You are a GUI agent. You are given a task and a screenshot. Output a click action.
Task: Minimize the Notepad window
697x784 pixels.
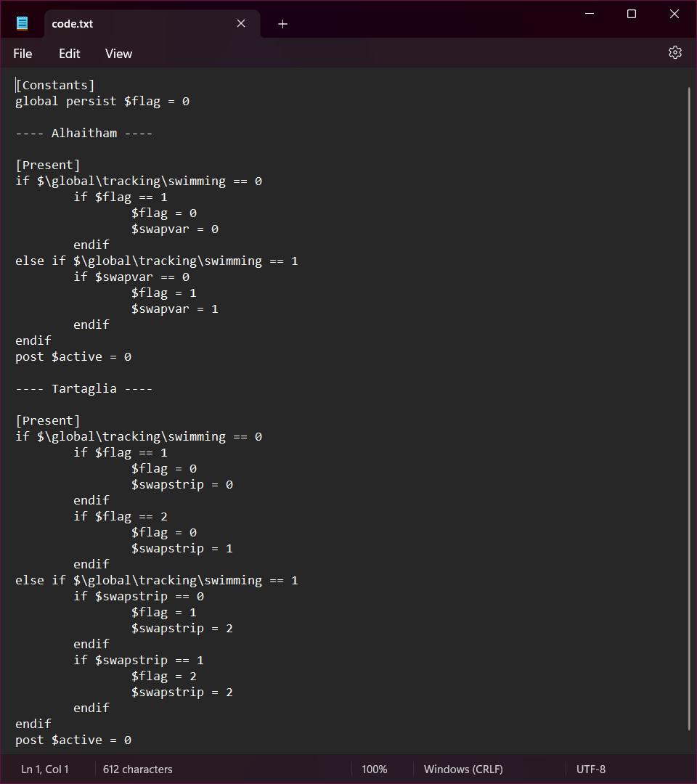coord(589,14)
